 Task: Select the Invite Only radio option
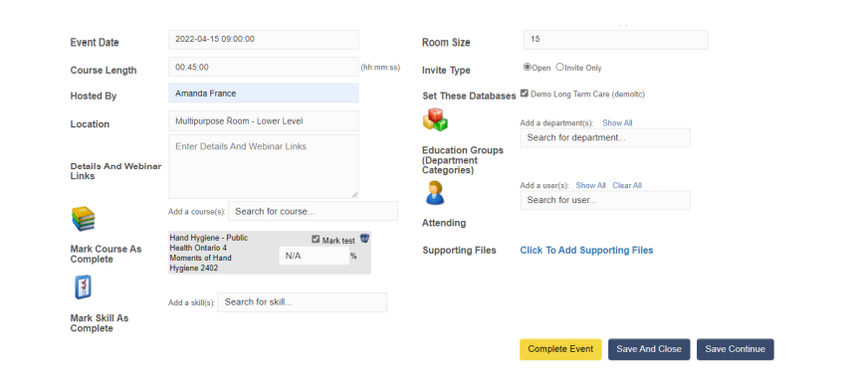click(559, 67)
